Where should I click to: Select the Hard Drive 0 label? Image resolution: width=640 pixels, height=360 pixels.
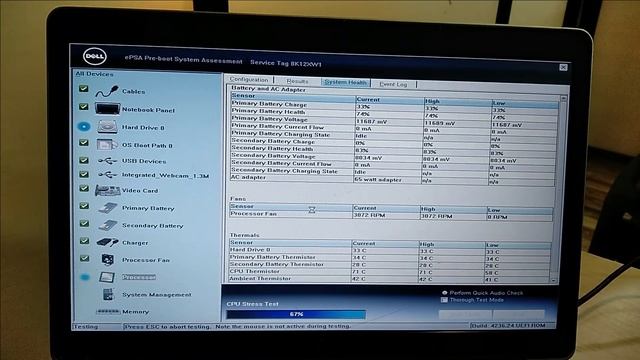[x=143, y=127]
